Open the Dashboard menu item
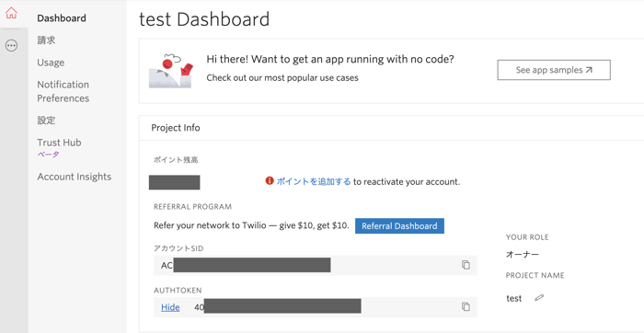This screenshot has height=333, width=644. (62, 18)
